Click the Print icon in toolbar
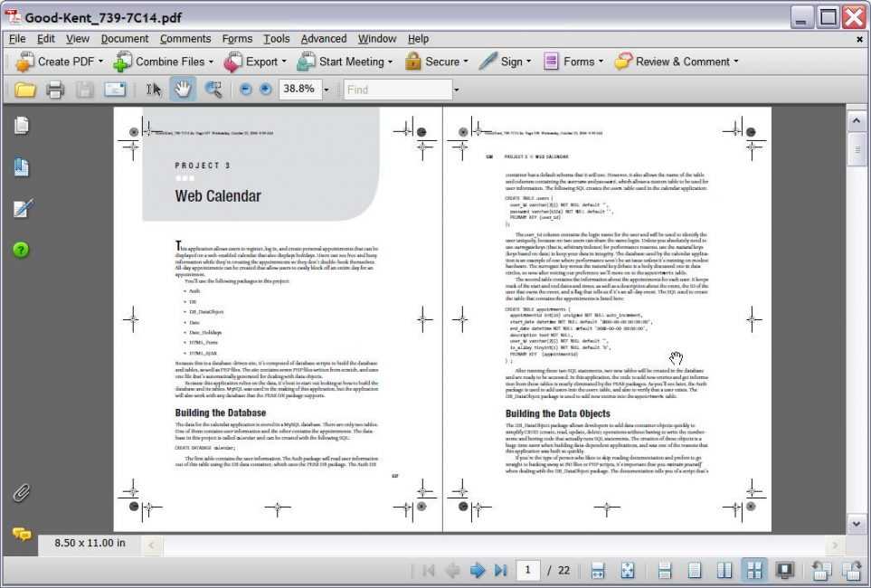 55,89
